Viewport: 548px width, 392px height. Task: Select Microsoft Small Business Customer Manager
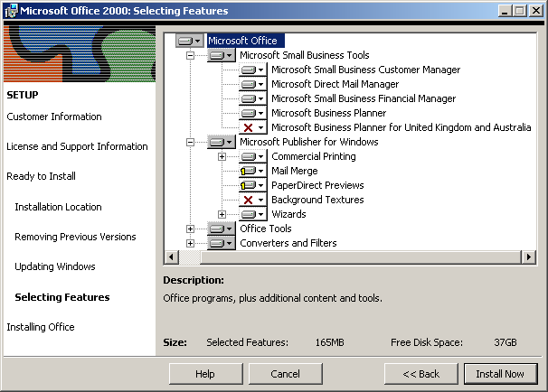[x=366, y=70]
